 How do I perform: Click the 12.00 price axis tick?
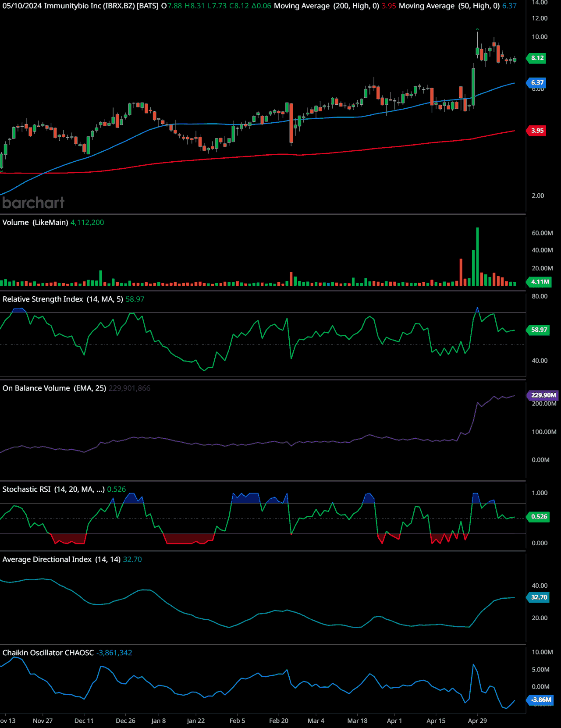(x=540, y=18)
